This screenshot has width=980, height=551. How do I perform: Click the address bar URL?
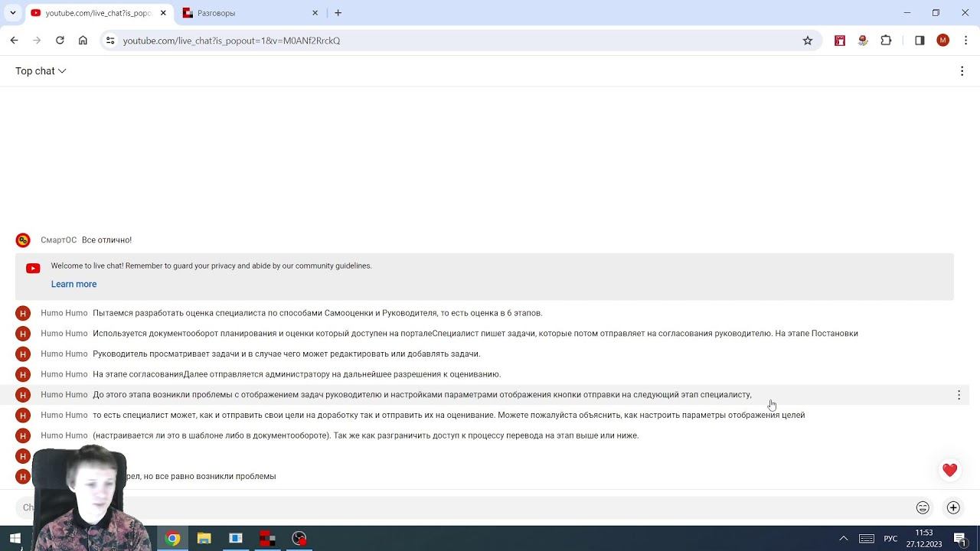point(231,41)
